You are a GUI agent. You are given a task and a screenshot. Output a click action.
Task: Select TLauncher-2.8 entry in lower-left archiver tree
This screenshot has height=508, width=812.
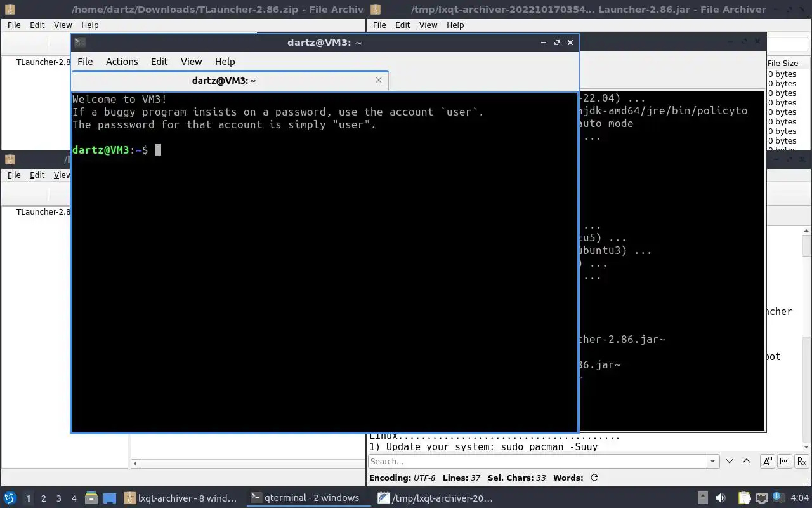click(x=43, y=211)
